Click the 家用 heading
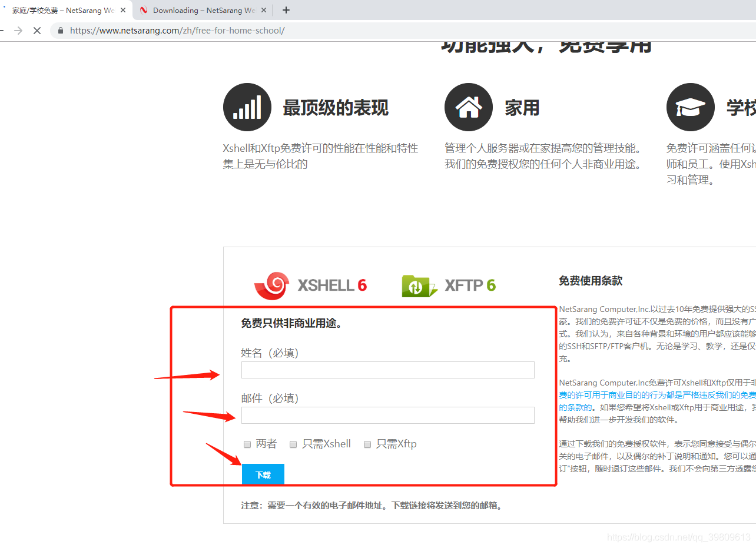The width and height of the screenshot is (756, 548). 522,108
